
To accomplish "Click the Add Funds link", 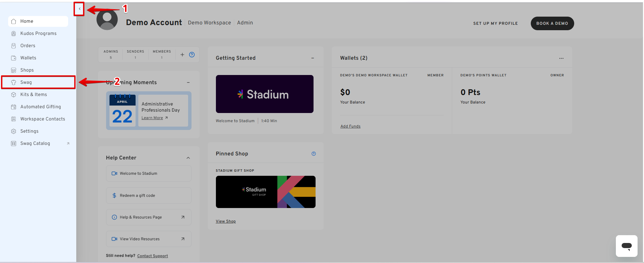I will pos(350,126).
